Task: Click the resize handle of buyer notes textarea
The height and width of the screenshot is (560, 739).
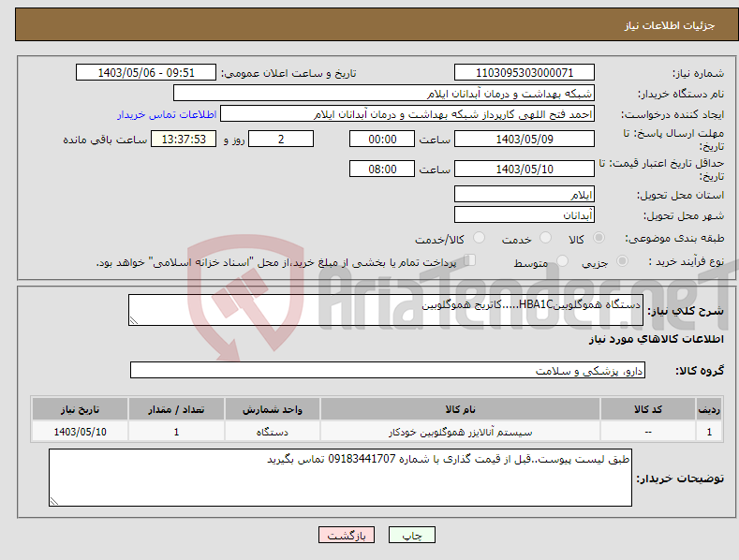Action: point(54,501)
